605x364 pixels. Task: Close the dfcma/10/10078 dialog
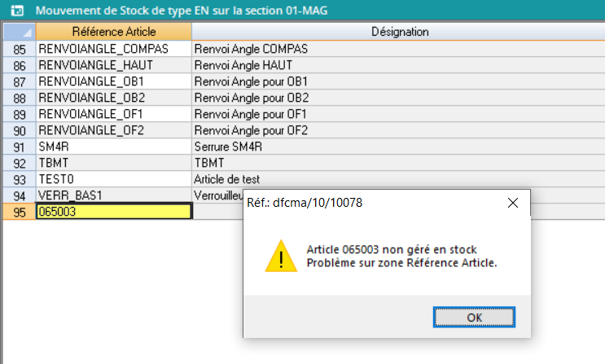(512, 203)
